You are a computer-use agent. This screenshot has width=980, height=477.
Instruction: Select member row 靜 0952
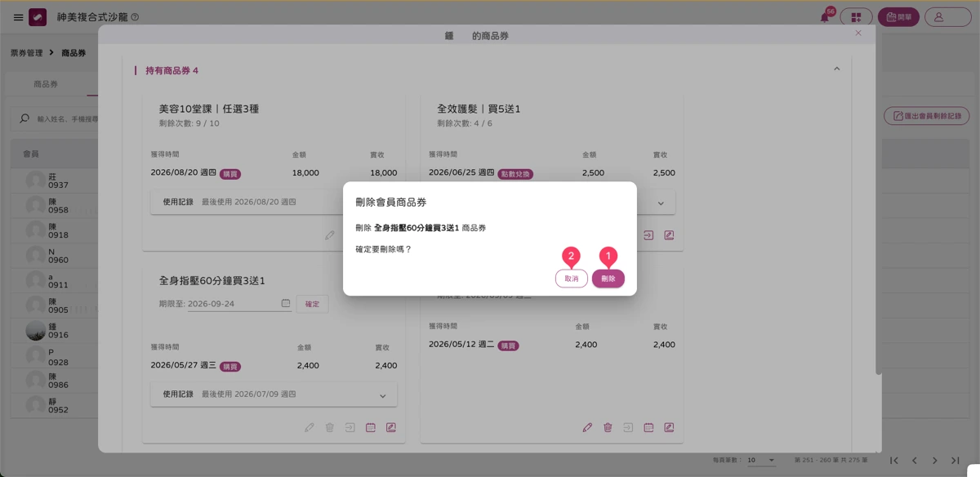(x=54, y=405)
